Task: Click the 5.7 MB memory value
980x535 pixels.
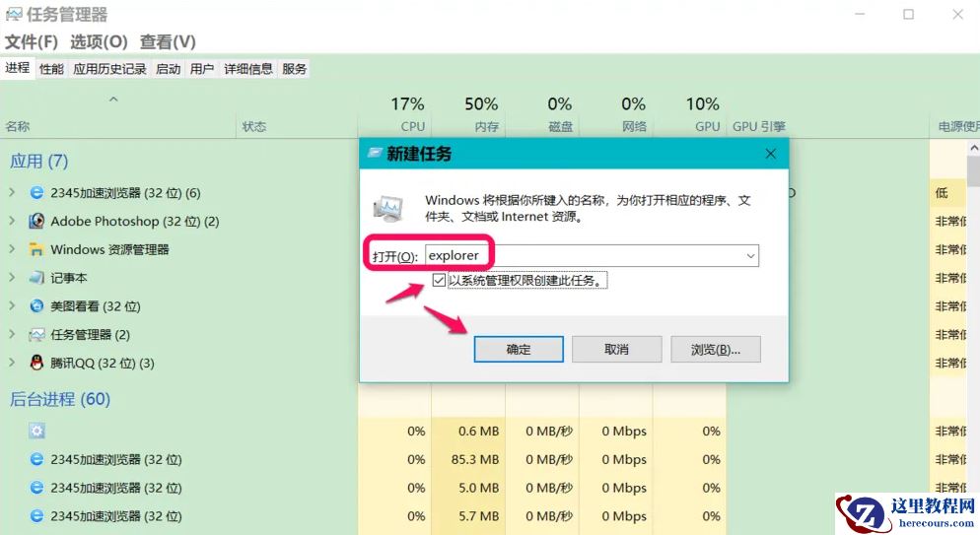Action: [479, 517]
